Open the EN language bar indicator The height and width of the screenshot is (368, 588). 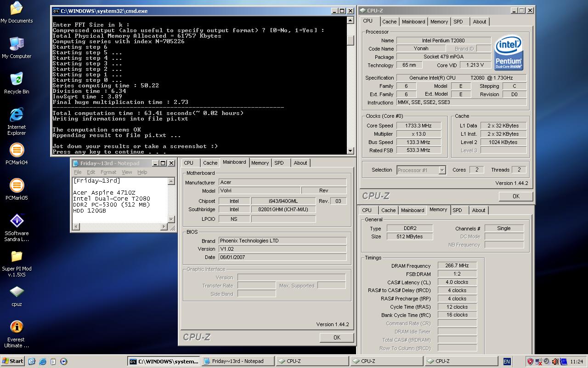507,362
